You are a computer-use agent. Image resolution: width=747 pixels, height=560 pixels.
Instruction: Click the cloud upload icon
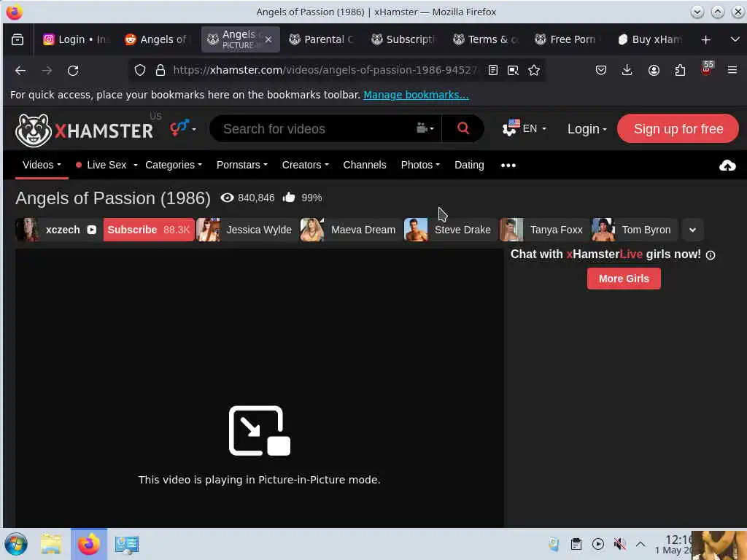[x=727, y=166]
